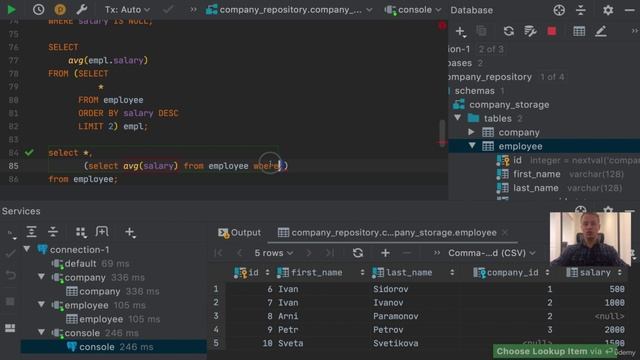Add new data source with plus icon
The image size is (640, 360).
point(460,31)
